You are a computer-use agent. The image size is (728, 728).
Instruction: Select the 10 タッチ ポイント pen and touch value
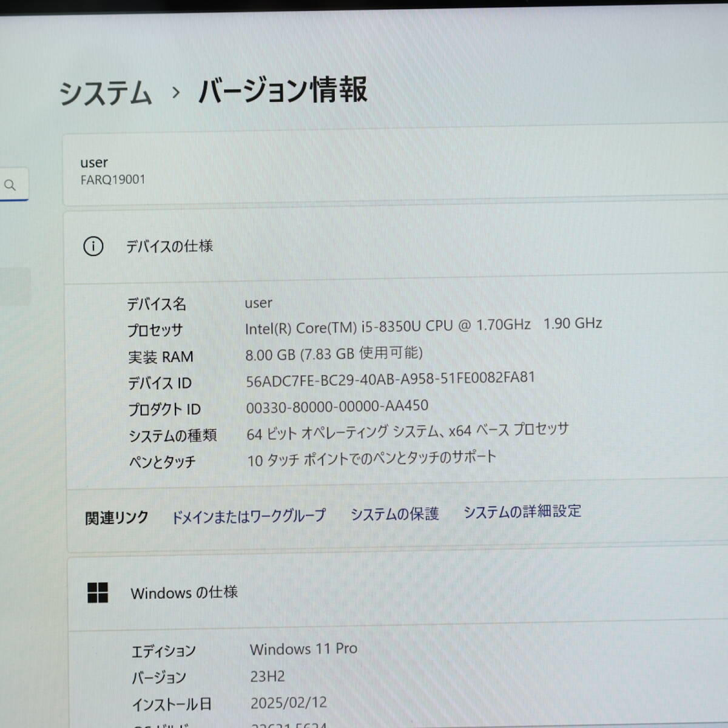(x=372, y=459)
